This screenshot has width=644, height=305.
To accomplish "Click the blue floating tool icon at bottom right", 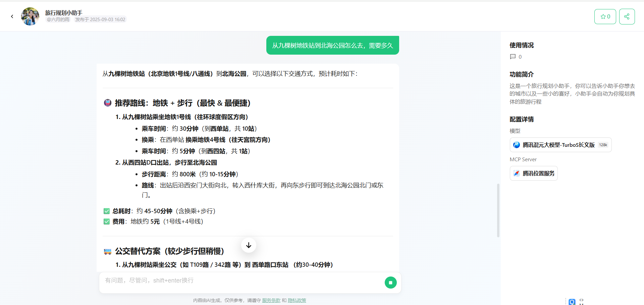I will point(572,302).
